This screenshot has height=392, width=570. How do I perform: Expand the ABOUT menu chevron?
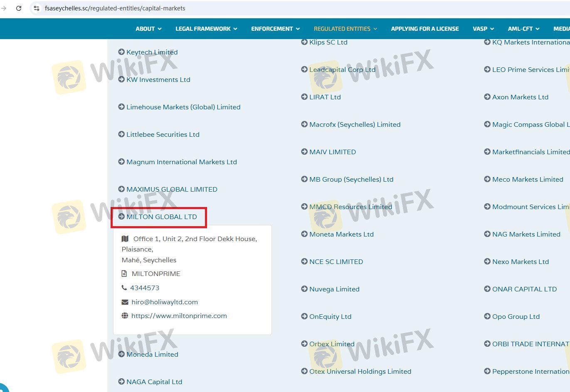160,29
